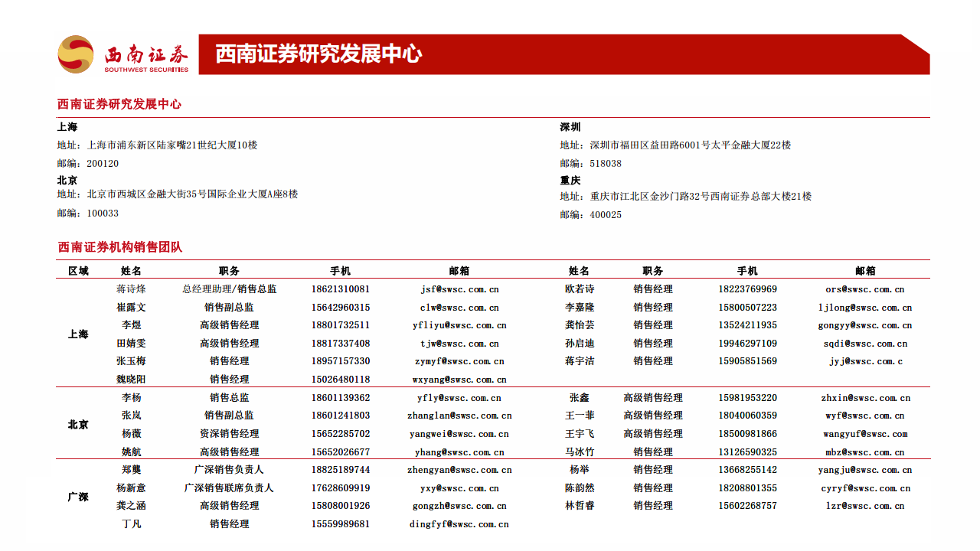
Task: Select phone number 18601241803
Action: click(341, 416)
